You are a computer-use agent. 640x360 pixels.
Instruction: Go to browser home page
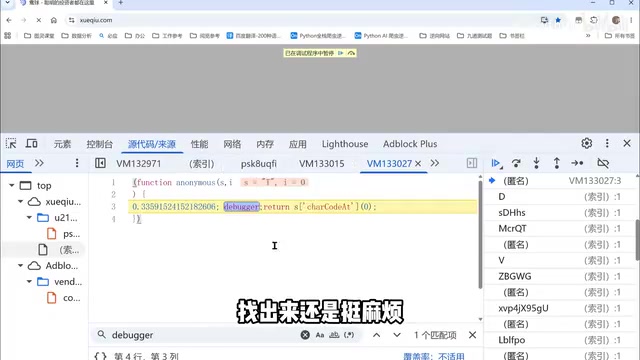pyautogui.click(x=53, y=20)
